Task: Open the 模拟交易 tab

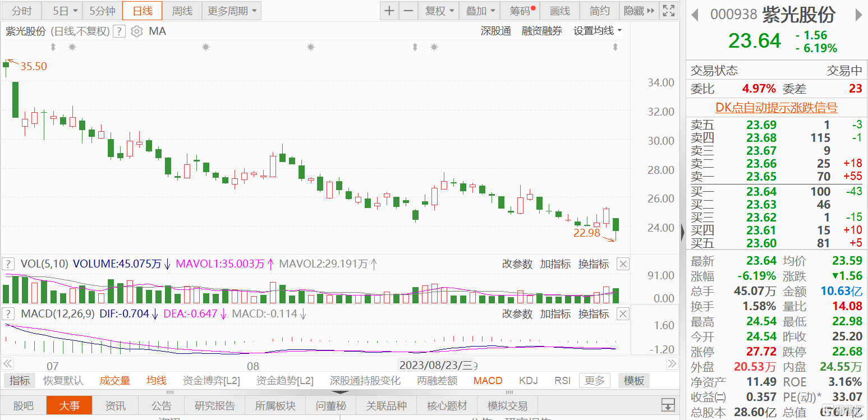Action: 507,405
